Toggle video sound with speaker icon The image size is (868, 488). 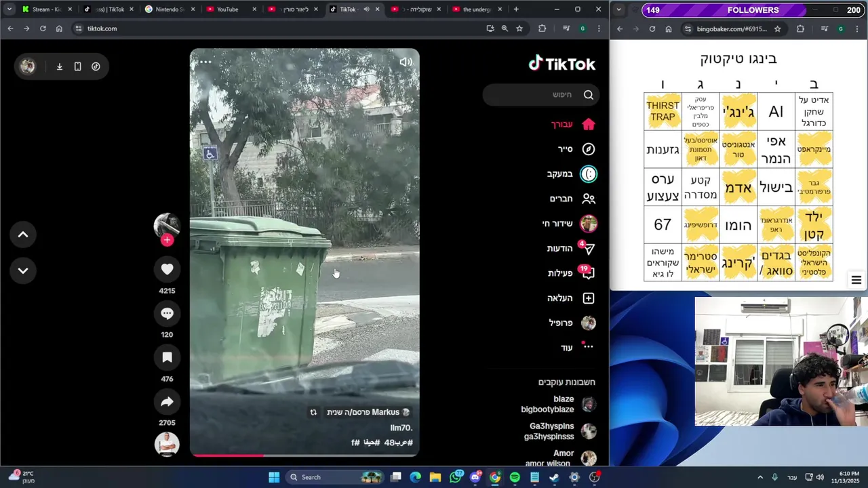[x=406, y=62]
